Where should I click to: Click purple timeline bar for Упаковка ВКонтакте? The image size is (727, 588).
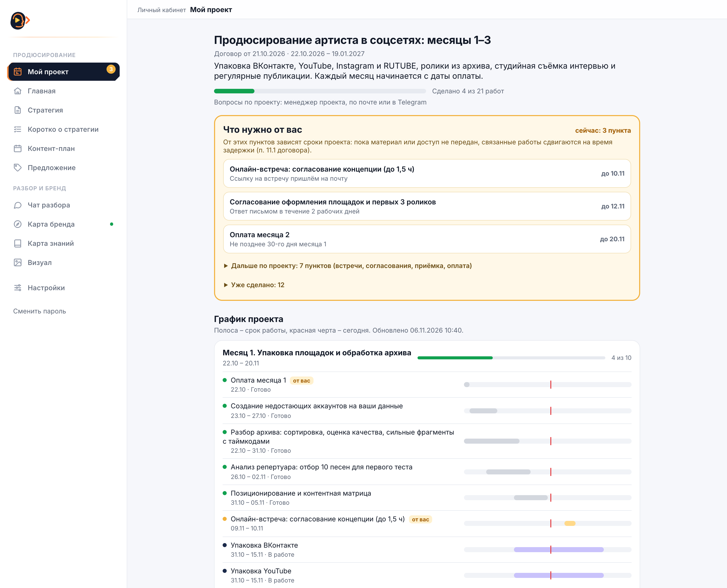click(x=559, y=549)
